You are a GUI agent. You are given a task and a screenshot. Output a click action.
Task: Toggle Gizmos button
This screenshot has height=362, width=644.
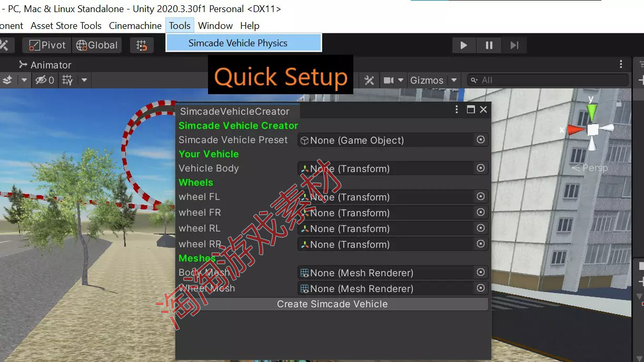pyautogui.click(x=427, y=80)
